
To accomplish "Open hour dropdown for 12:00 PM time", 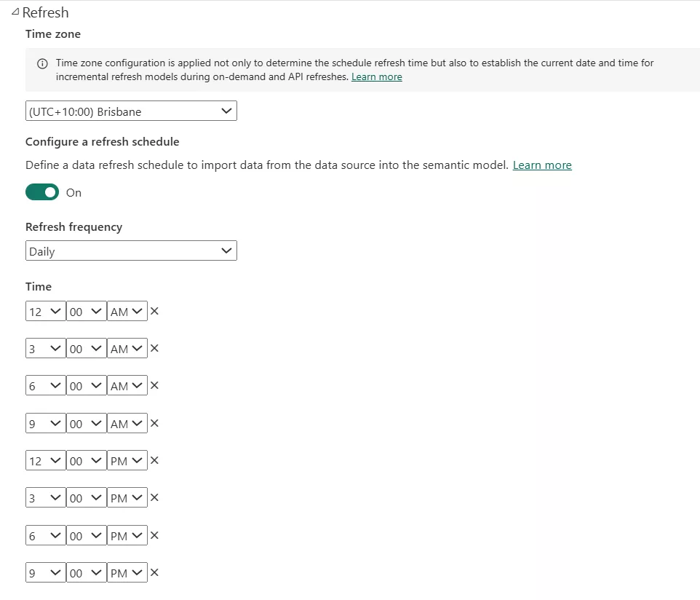I will pyautogui.click(x=46, y=460).
